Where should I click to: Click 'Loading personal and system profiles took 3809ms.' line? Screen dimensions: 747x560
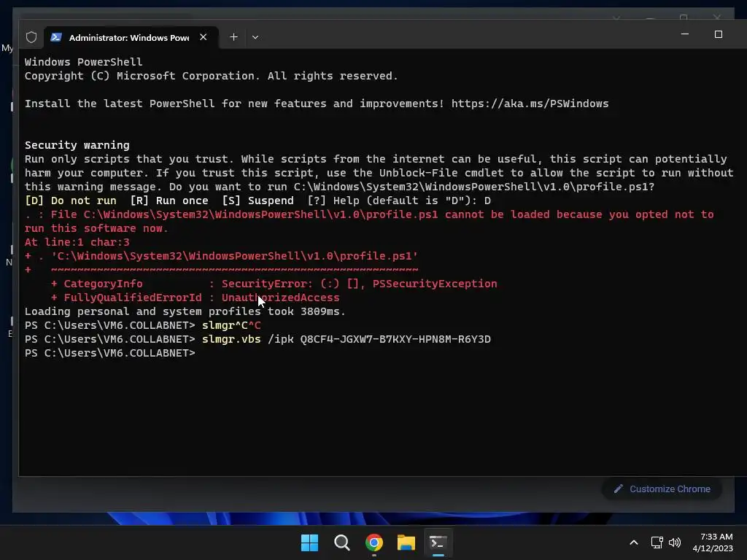[185, 311]
